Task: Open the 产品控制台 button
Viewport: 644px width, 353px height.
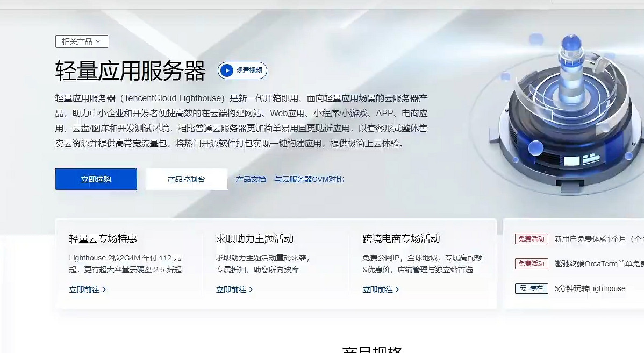Action: tap(186, 179)
